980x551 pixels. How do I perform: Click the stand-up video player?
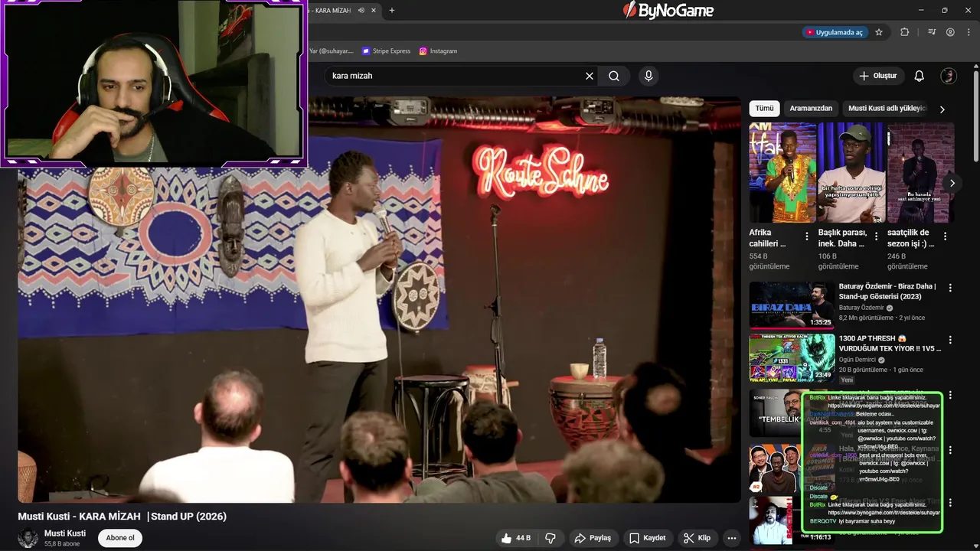tap(379, 300)
